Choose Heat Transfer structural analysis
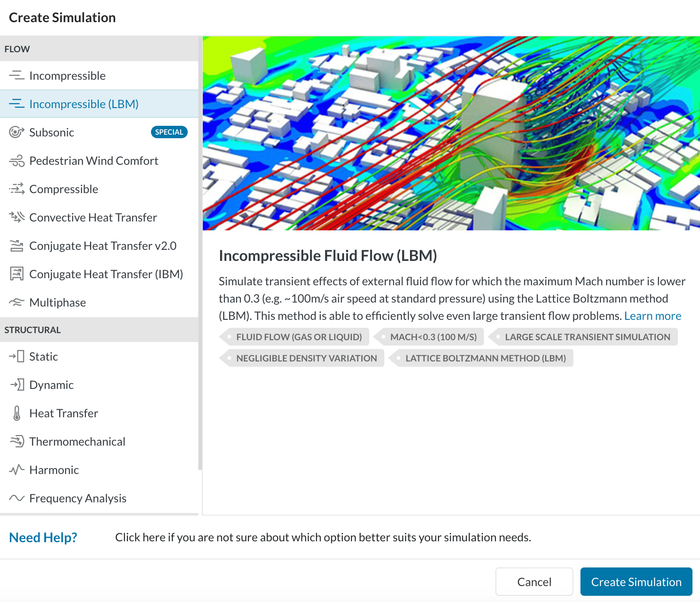 [x=99, y=413]
